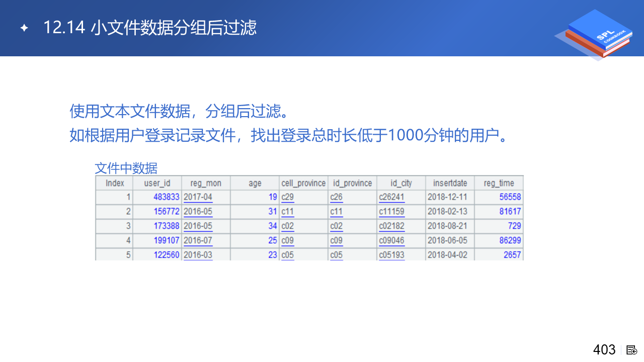Click insertdate cell 2018-04-02
The image size is (644, 362).
click(x=450, y=254)
